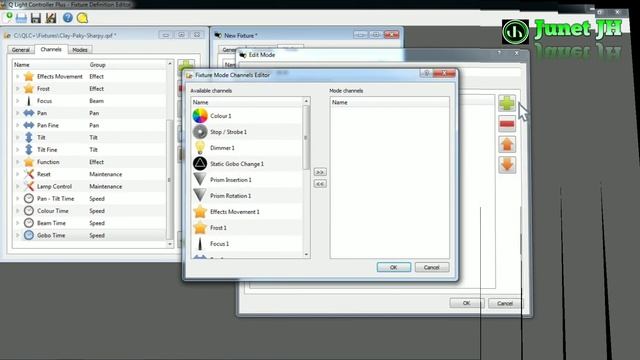
Task: Click the orange down arrow lower-channel icon
Action: pos(507,165)
